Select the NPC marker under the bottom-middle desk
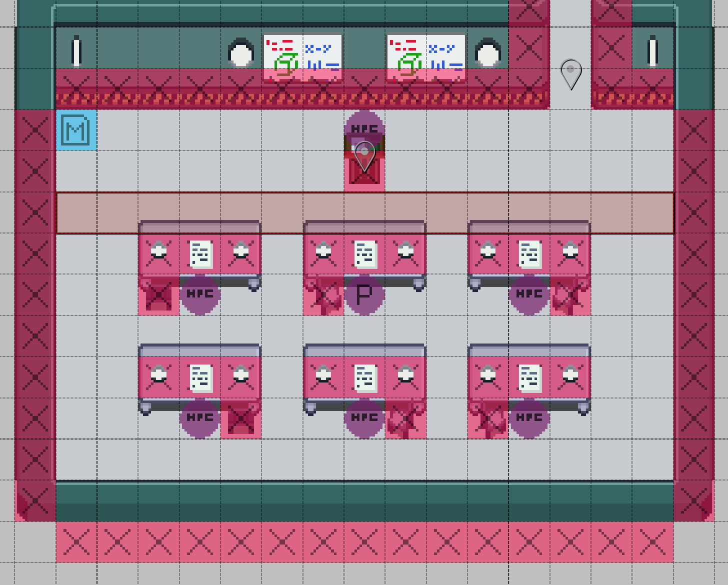The image size is (728, 585). [364, 418]
